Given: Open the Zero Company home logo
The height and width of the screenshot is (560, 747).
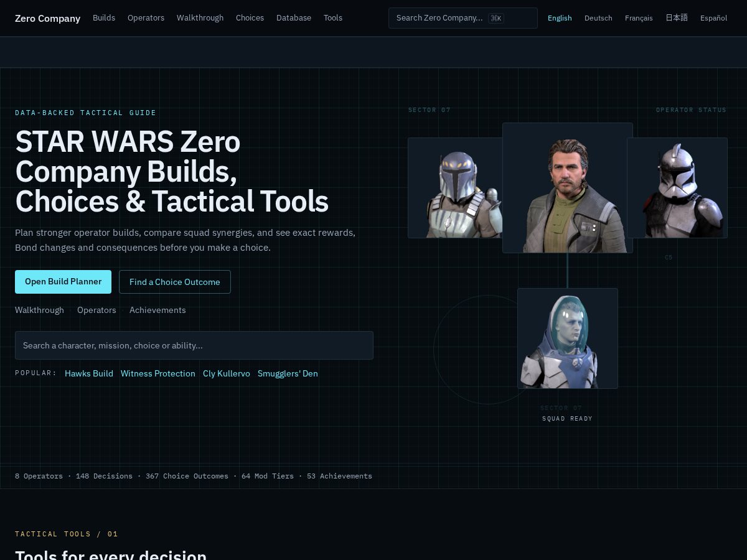Looking at the screenshot, I should coord(47,18).
